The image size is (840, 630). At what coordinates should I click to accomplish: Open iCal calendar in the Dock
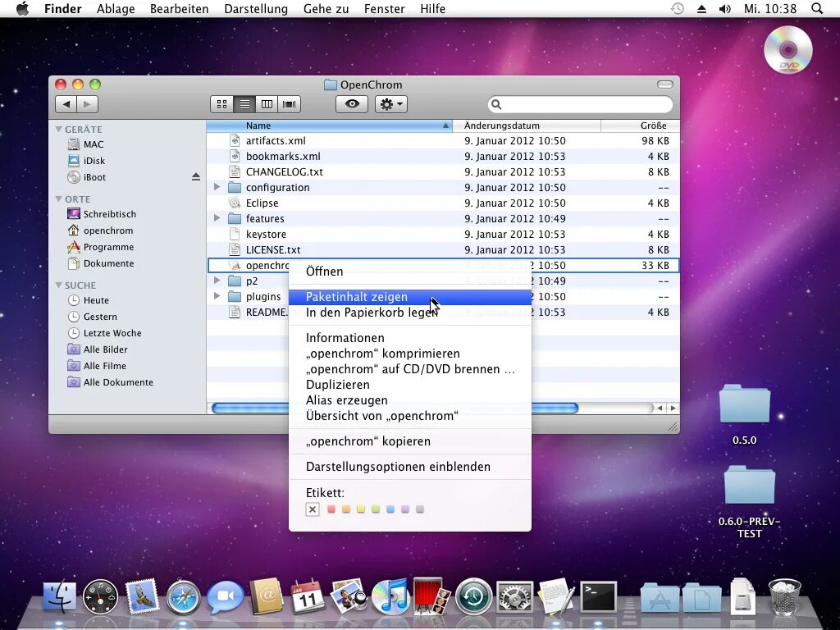308,597
